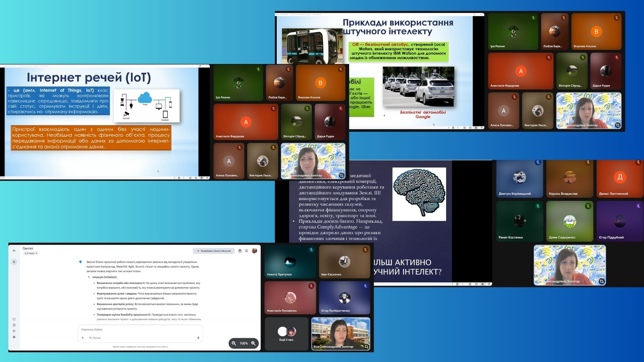Click the microphone icon in Gemini prompt
Image resolution: width=644 pixels, height=362 pixels.
click(x=198, y=338)
